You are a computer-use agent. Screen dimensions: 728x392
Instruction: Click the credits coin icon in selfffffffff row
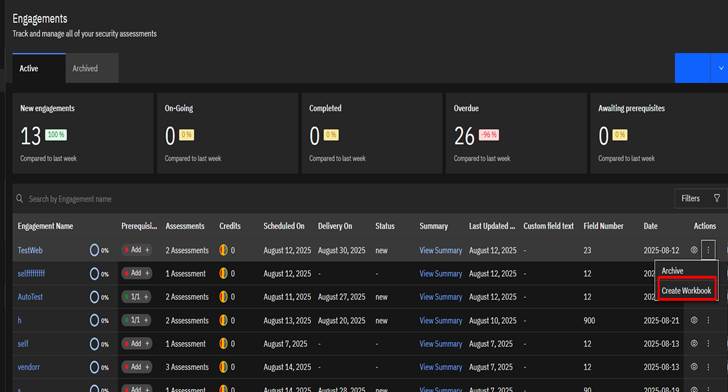pyautogui.click(x=223, y=273)
